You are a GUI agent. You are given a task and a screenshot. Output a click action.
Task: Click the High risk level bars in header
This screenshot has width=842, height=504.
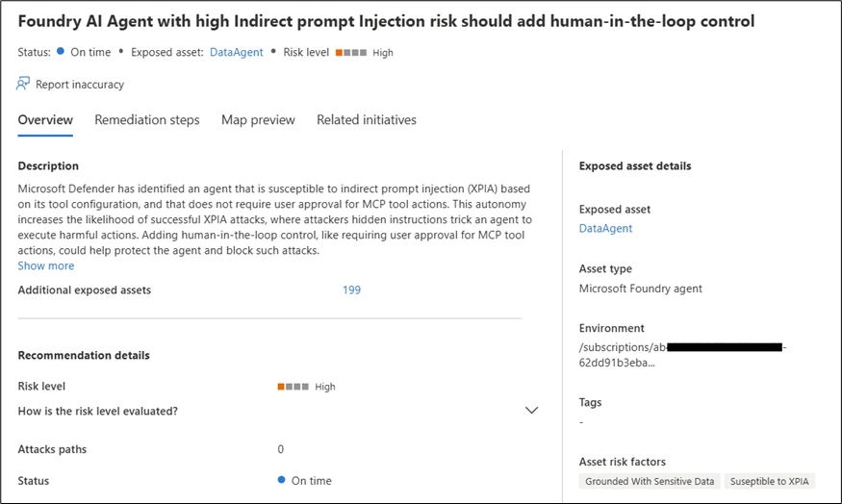pyautogui.click(x=351, y=53)
